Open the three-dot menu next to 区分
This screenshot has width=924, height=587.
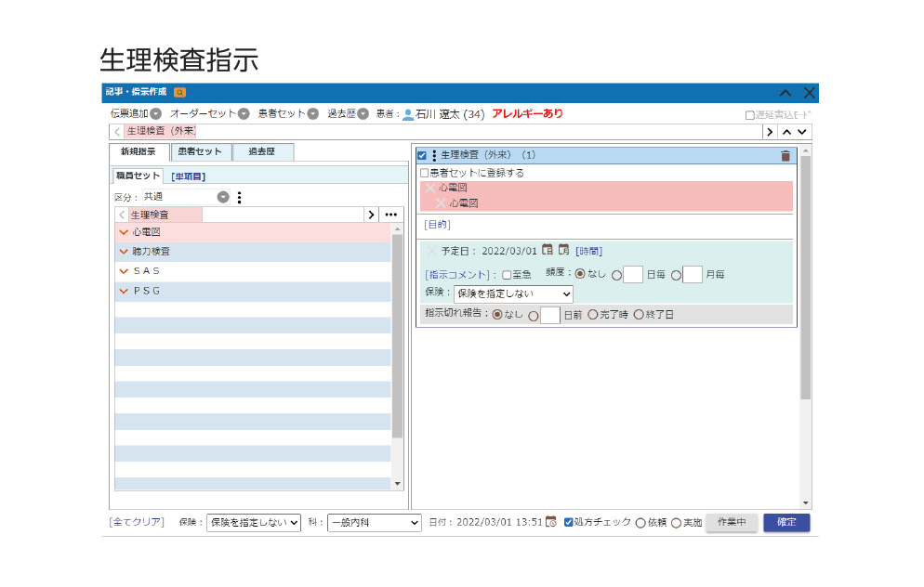(x=239, y=197)
